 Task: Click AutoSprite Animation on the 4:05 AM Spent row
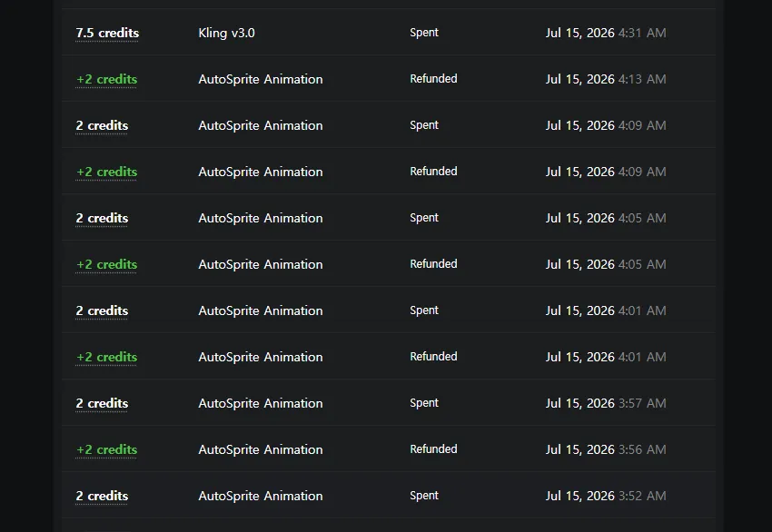click(x=261, y=218)
